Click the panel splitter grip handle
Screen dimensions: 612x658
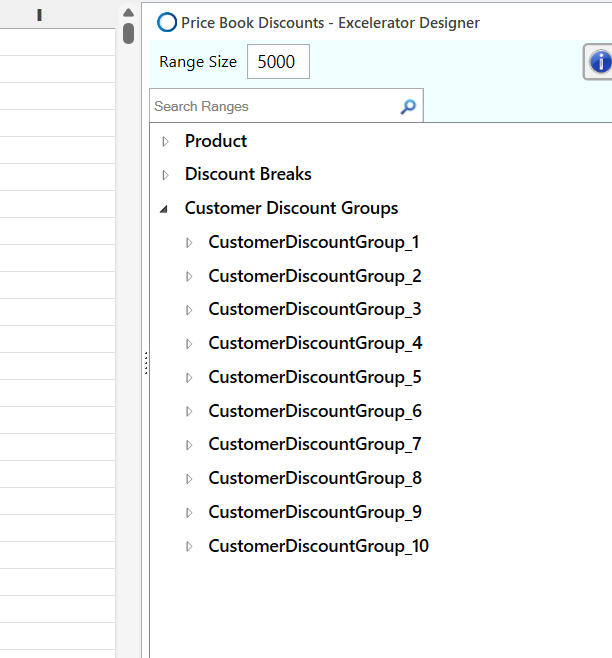click(146, 363)
